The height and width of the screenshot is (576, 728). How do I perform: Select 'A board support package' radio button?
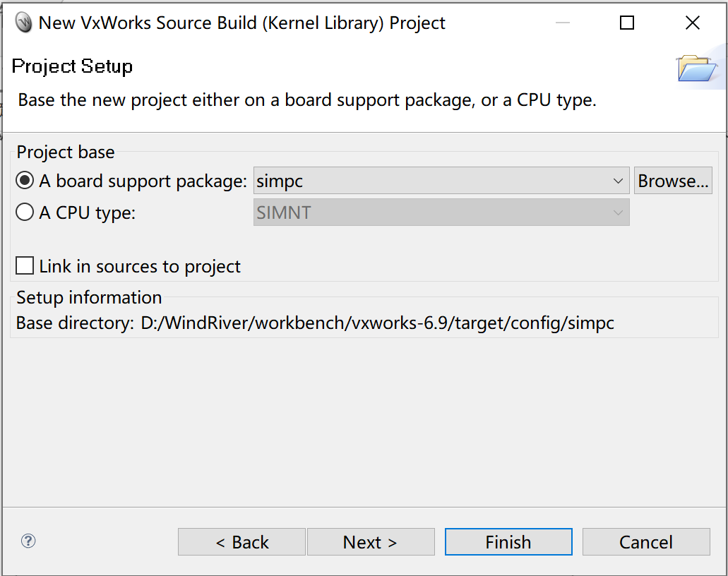[24, 180]
